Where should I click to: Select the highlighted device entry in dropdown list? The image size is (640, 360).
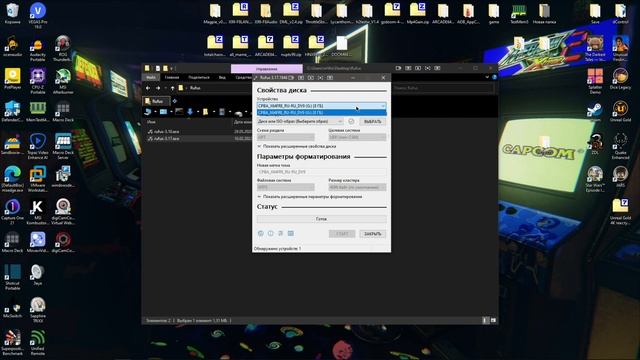click(x=321, y=112)
